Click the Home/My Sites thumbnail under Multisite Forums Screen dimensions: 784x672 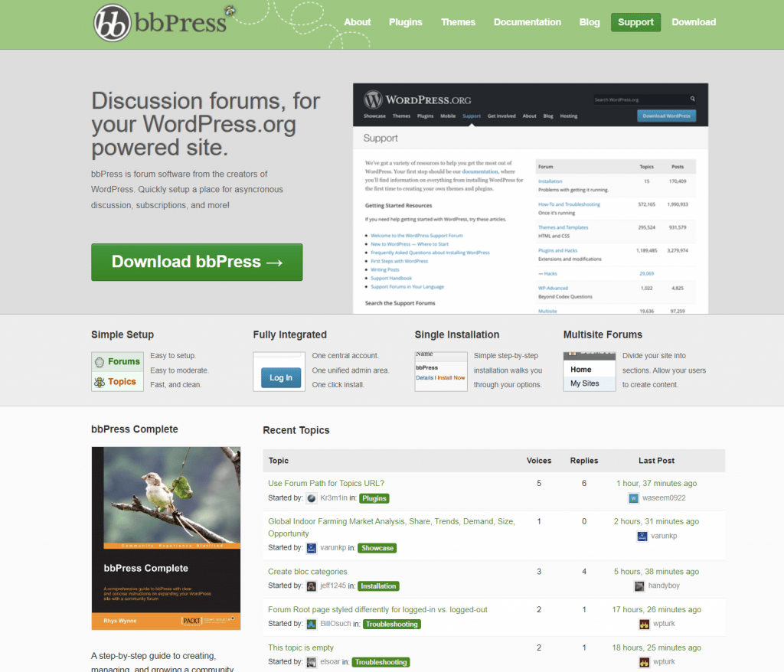click(x=590, y=371)
